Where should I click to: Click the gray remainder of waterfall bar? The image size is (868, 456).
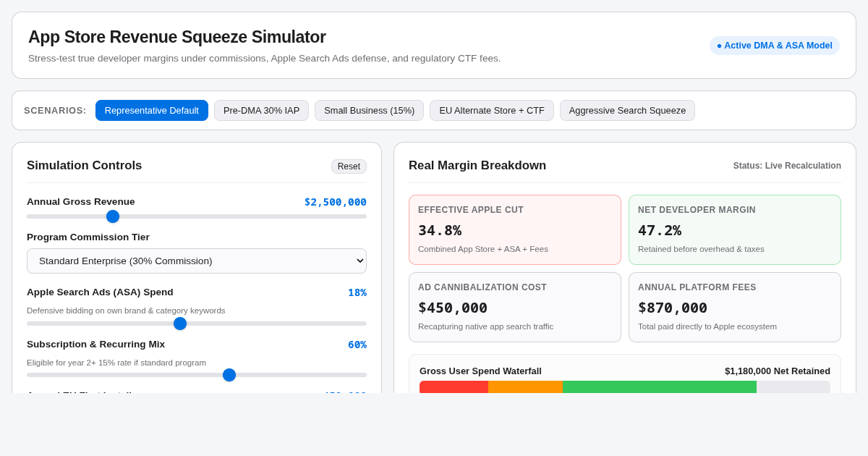pos(793,387)
